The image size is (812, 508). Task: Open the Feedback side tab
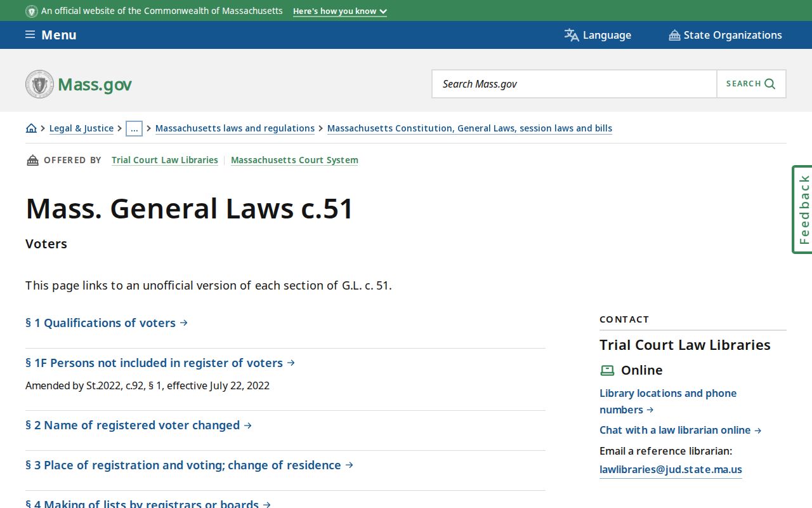click(802, 210)
